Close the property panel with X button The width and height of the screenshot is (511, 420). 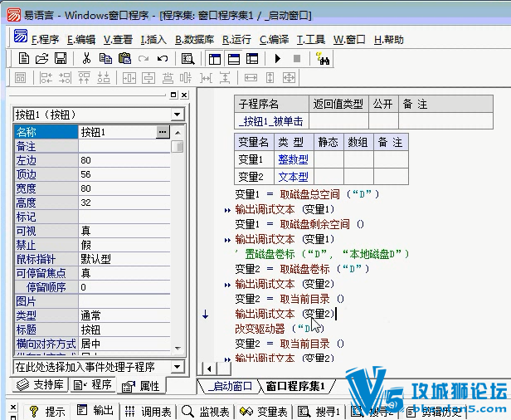tap(184, 95)
